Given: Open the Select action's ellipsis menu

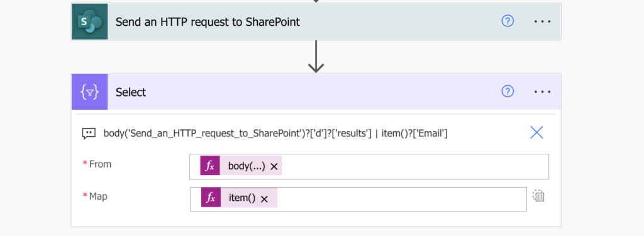Looking at the screenshot, I should 542,92.
